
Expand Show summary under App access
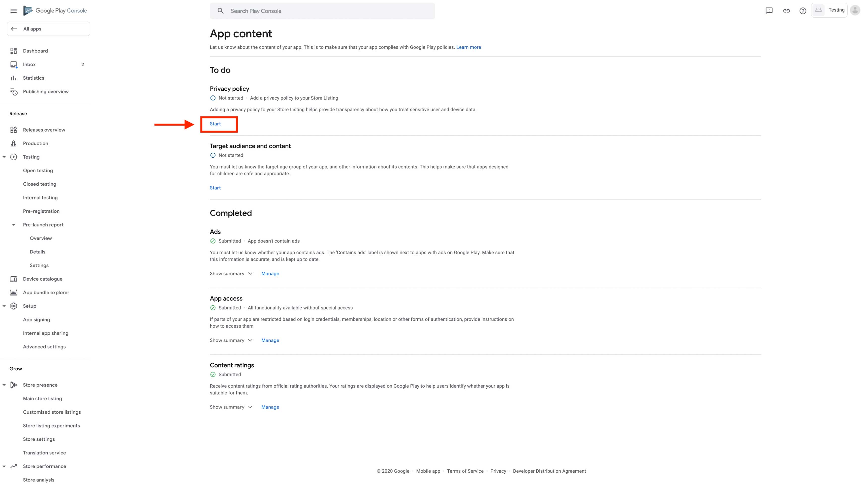click(x=231, y=340)
